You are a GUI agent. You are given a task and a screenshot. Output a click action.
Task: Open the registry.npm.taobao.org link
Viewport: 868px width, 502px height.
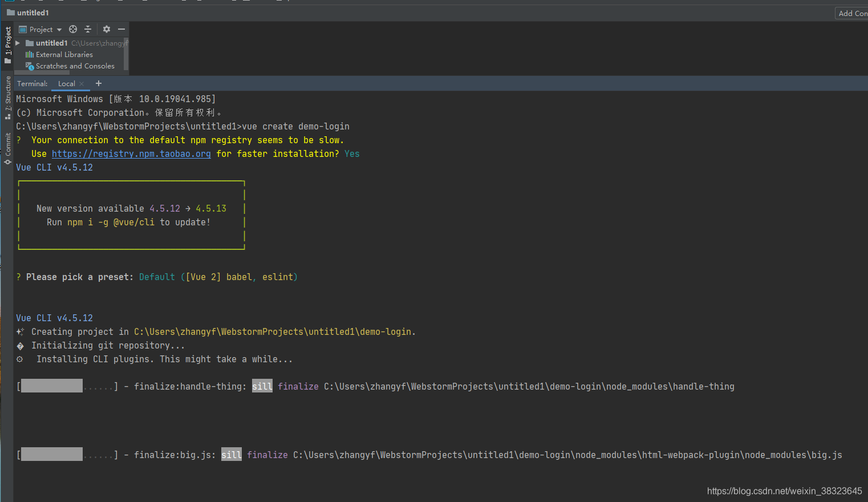pos(131,154)
